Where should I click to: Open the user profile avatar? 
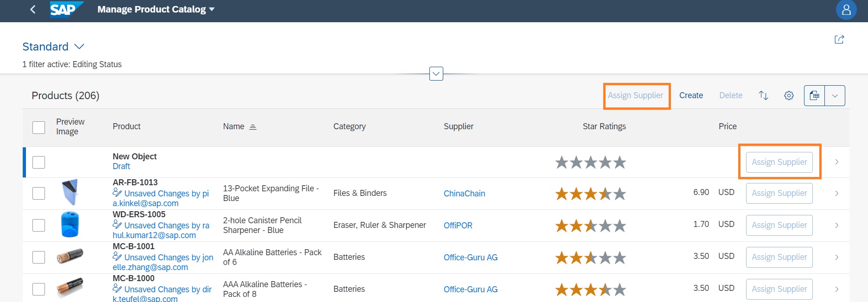[846, 10]
